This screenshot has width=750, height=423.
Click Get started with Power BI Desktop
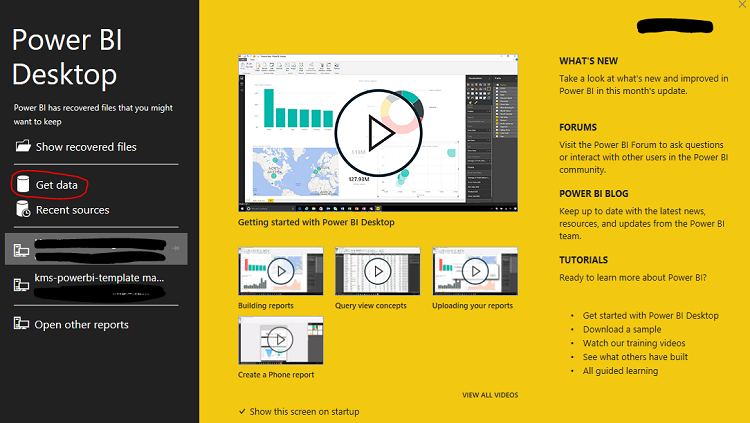point(651,315)
